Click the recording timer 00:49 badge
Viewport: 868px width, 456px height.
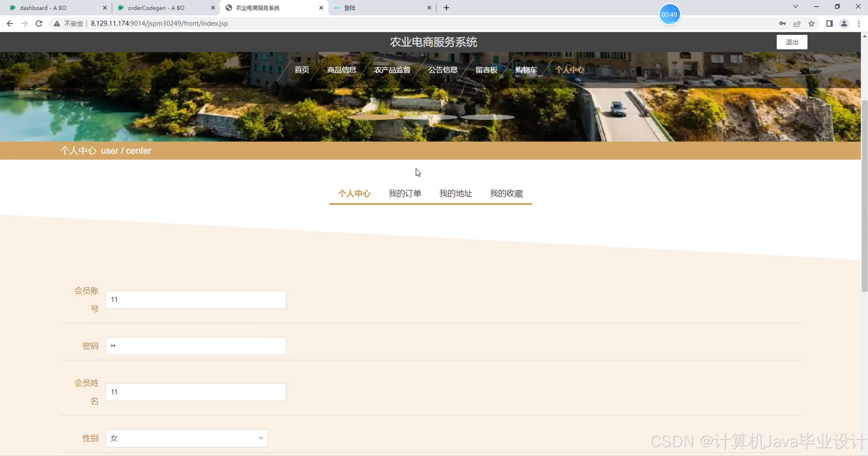[669, 14]
